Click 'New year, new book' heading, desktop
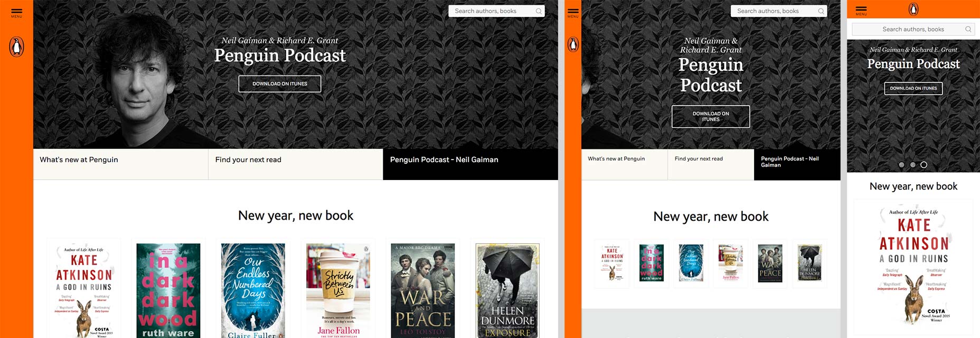The height and width of the screenshot is (338, 980). 296,215
